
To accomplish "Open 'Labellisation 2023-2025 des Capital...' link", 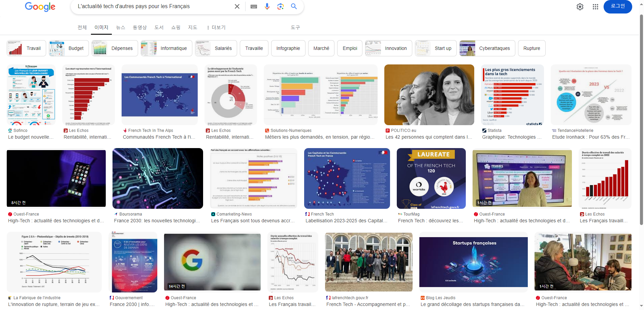I will tap(346, 221).
